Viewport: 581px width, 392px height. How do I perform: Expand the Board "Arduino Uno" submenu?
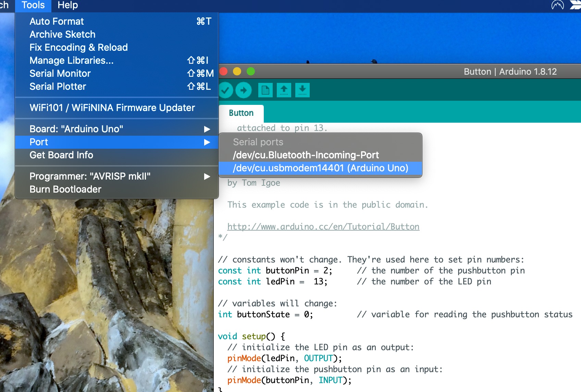pyautogui.click(x=207, y=129)
